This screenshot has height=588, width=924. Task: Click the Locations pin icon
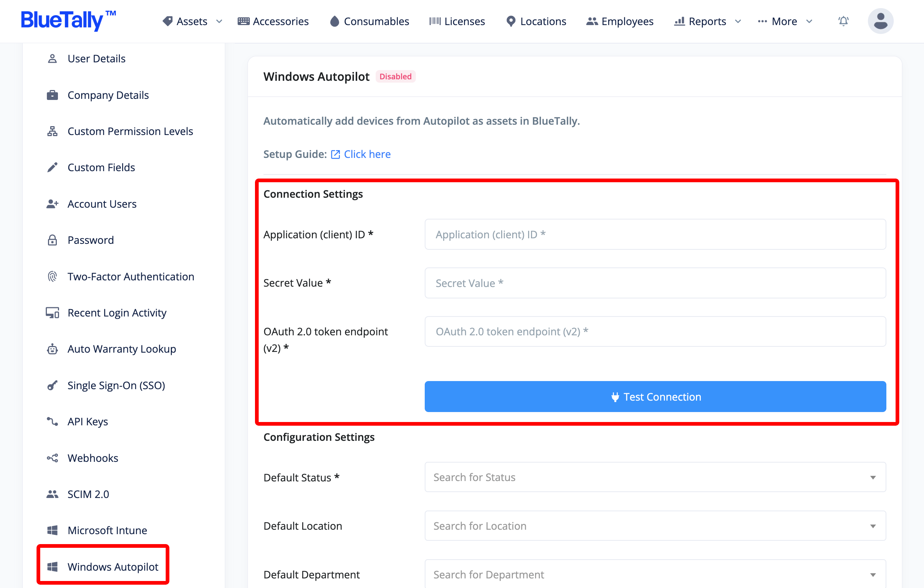511,21
